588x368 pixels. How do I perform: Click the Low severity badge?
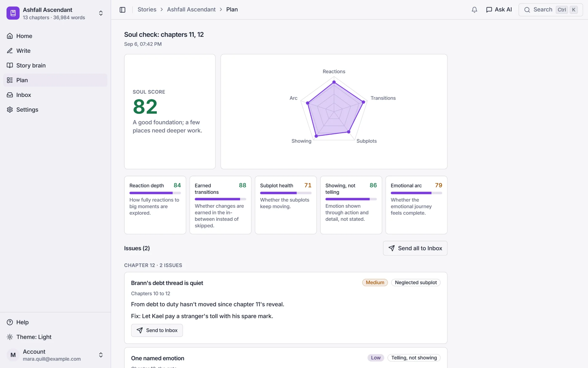(376, 358)
